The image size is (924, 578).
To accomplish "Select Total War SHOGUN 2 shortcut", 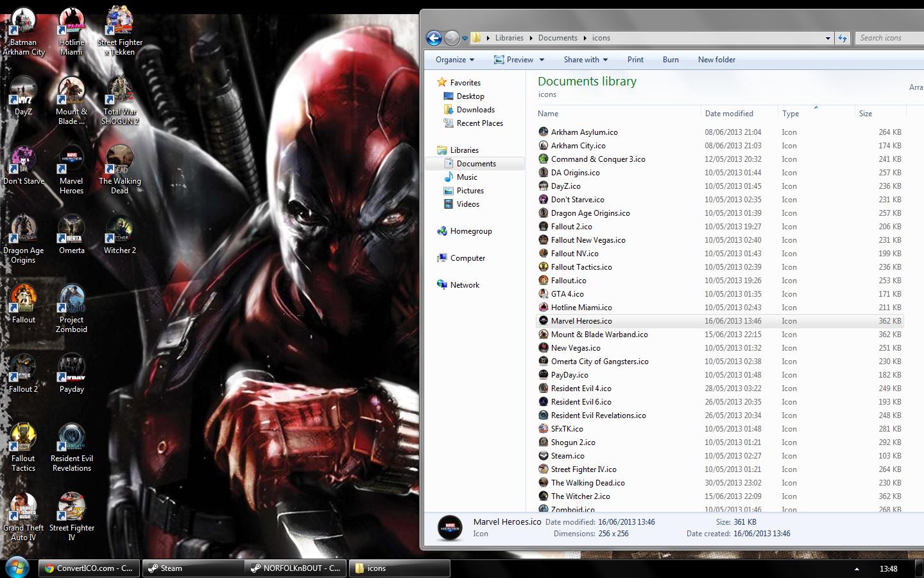I will pos(120,101).
